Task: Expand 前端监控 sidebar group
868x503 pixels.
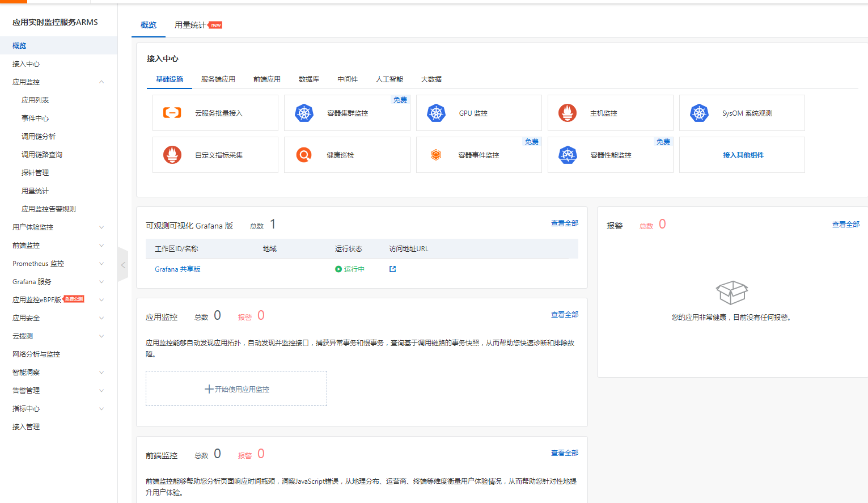Action: coord(101,246)
